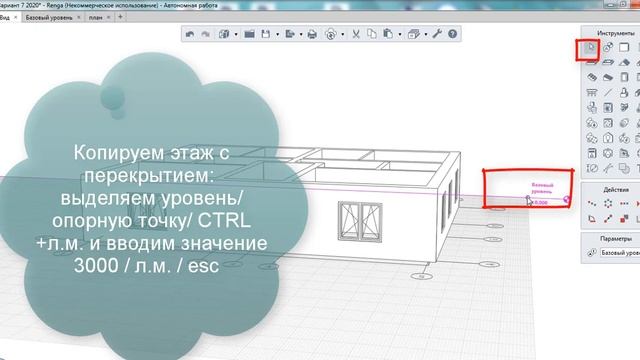Viewport: 640px width, 360px height.
Task: Expand the visual style dropdown arrow
Action: point(426,35)
